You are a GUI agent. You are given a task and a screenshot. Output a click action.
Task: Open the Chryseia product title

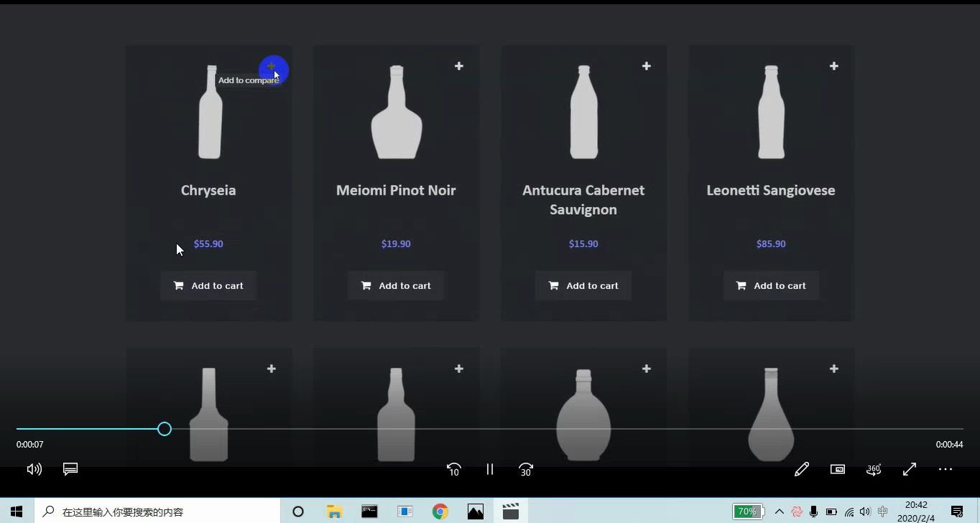click(x=208, y=190)
